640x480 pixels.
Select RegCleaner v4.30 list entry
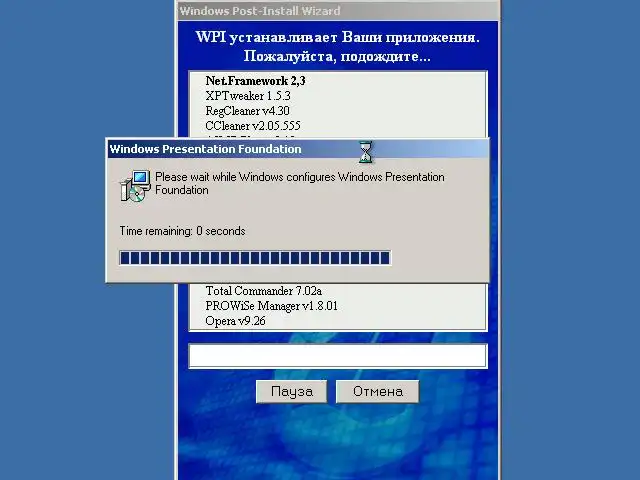tap(247, 111)
